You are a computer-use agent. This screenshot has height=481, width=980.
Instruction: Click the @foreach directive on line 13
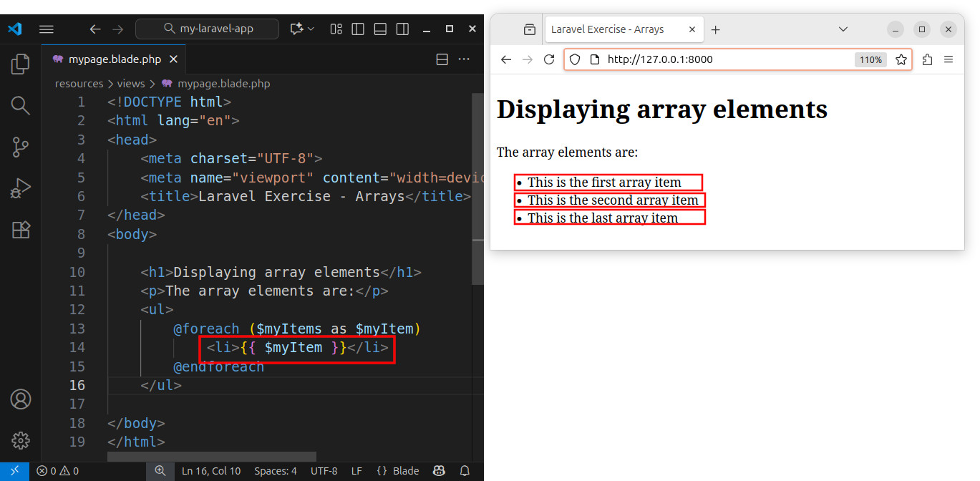[206, 329]
